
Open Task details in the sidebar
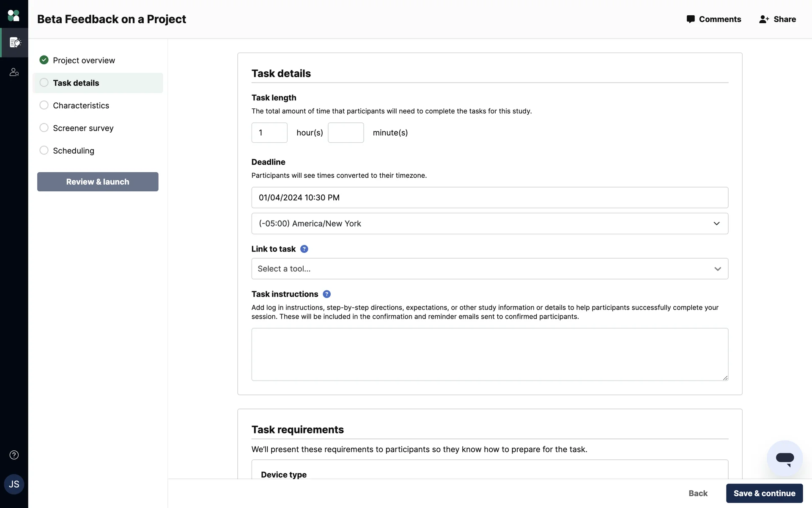(76, 83)
